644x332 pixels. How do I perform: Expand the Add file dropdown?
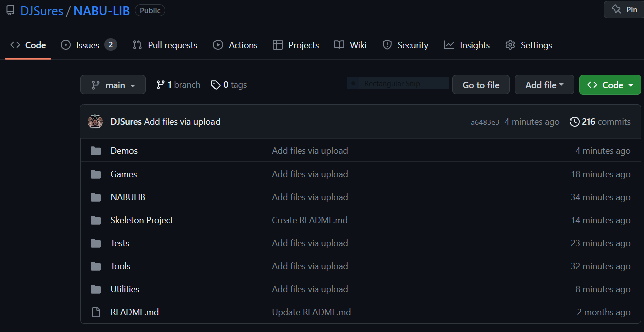(544, 85)
